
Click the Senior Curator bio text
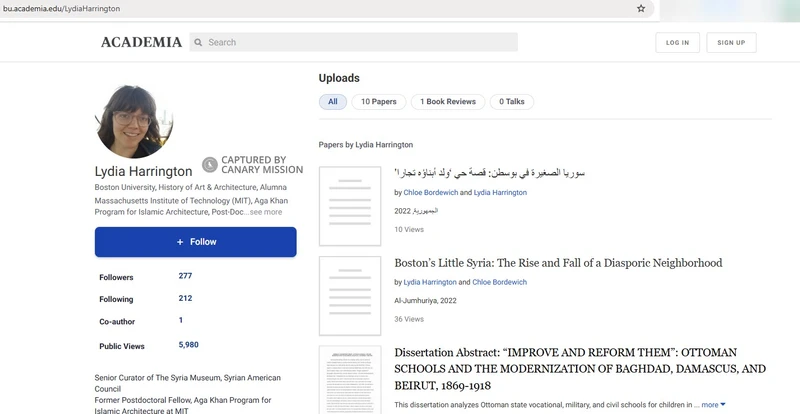pos(188,383)
